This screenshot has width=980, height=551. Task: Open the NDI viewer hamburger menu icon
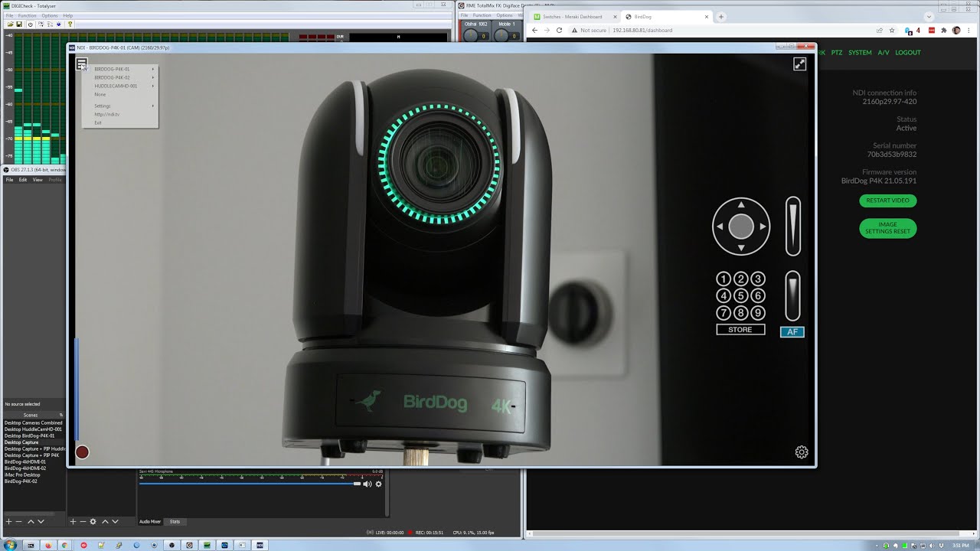81,64
